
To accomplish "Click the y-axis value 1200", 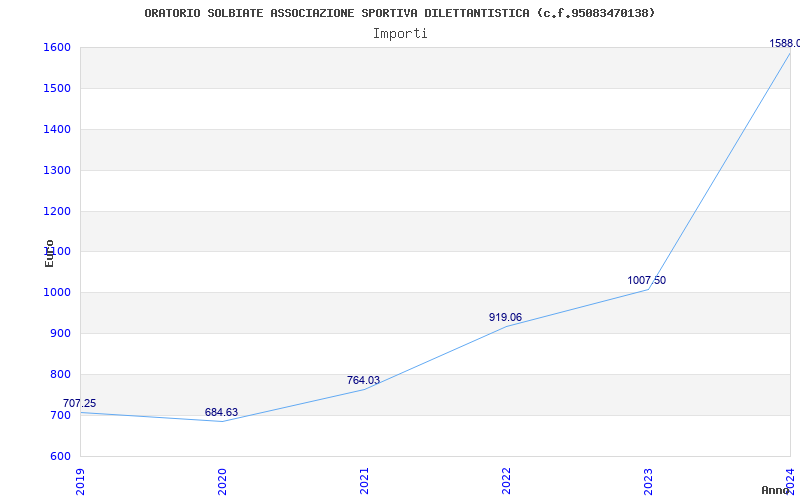I will (x=56, y=211).
